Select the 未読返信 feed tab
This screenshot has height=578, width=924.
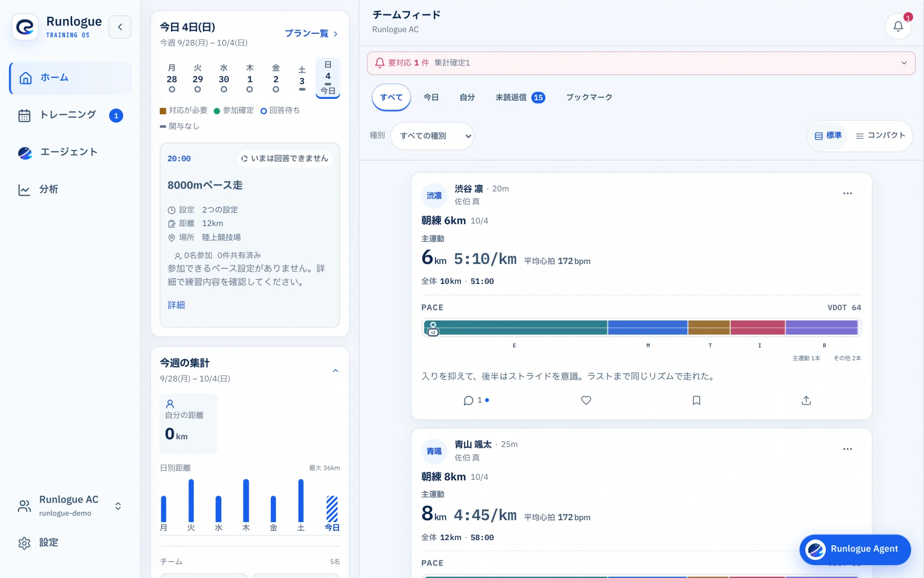520,98
